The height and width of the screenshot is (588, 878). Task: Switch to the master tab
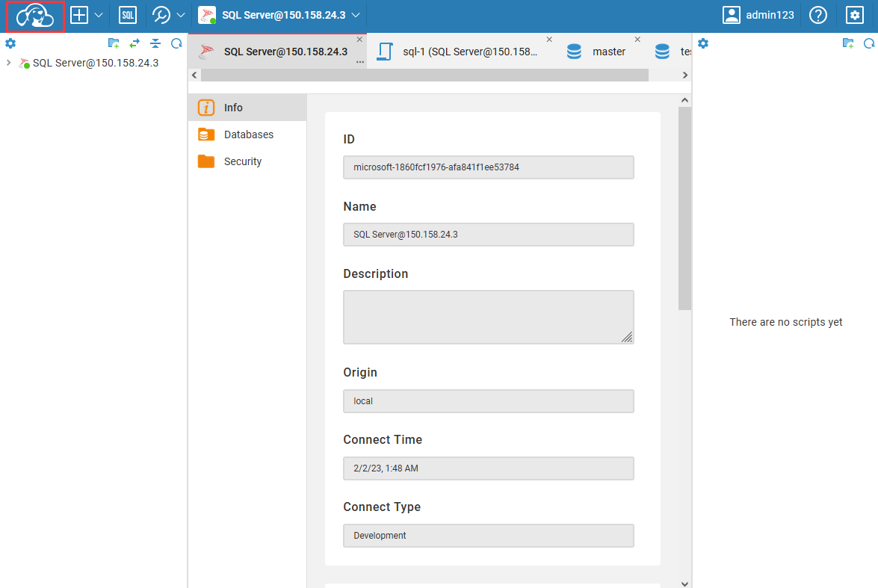[608, 52]
